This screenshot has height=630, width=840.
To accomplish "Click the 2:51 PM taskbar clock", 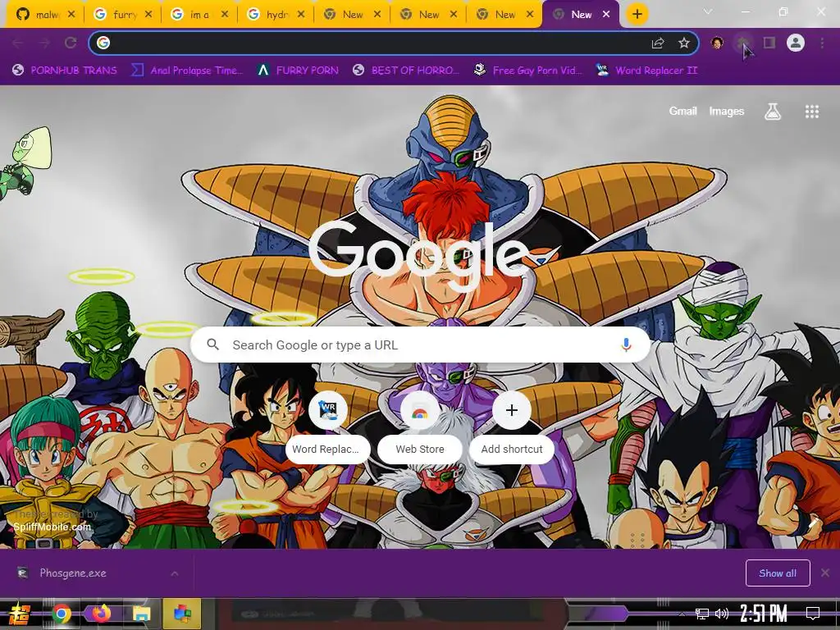I will pyautogui.click(x=764, y=614).
